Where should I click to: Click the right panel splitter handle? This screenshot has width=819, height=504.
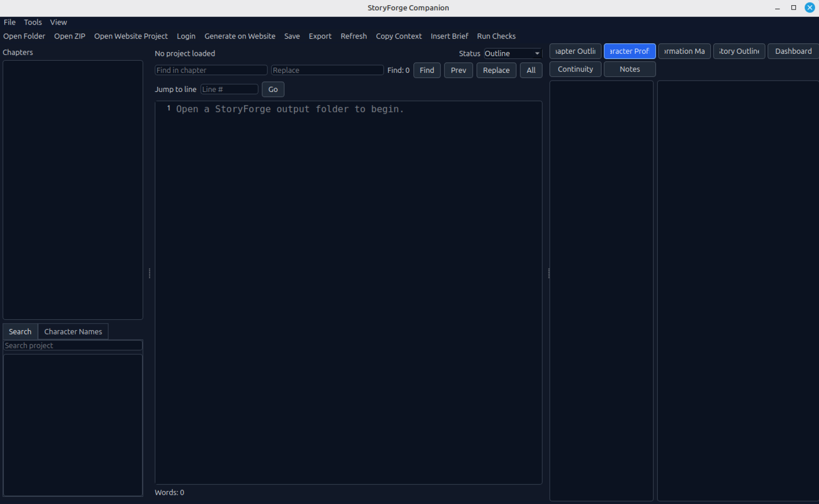[x=549, y=273]
